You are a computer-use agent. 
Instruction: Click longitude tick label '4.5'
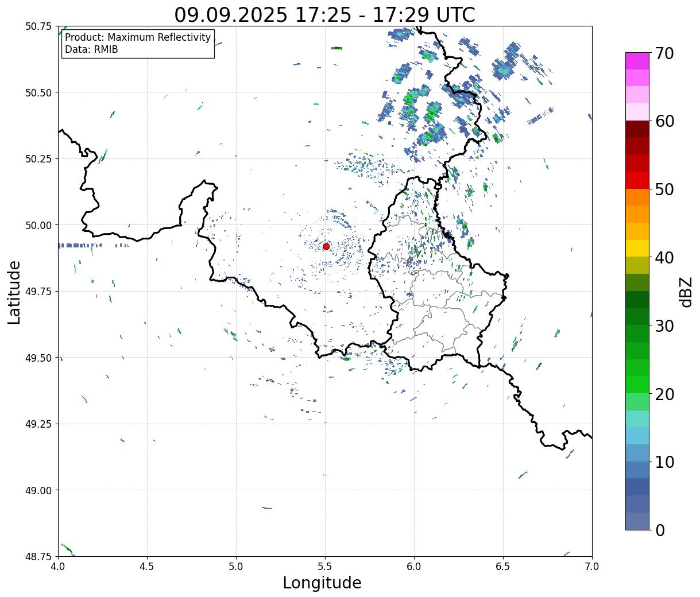point(147,566)
